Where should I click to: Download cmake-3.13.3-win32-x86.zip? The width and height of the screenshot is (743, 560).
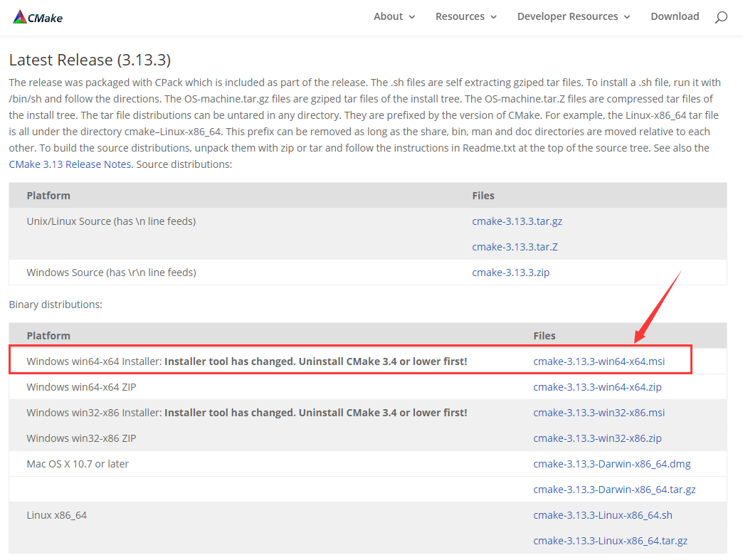click(597, 438)
